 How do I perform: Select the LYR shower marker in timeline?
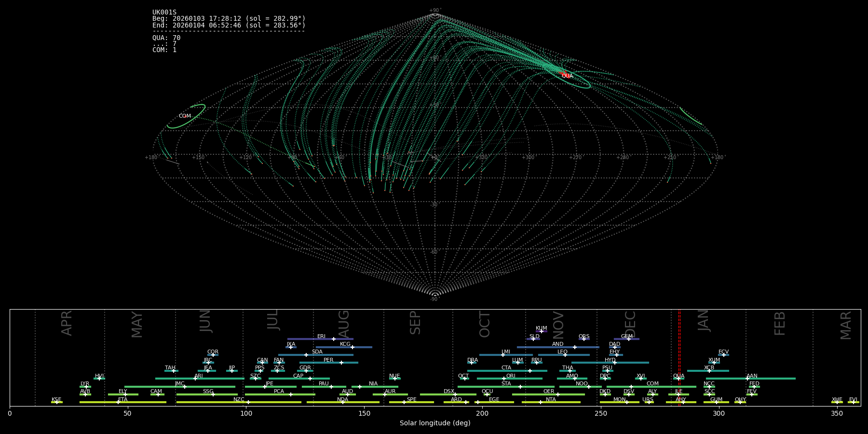pos(86,387)
